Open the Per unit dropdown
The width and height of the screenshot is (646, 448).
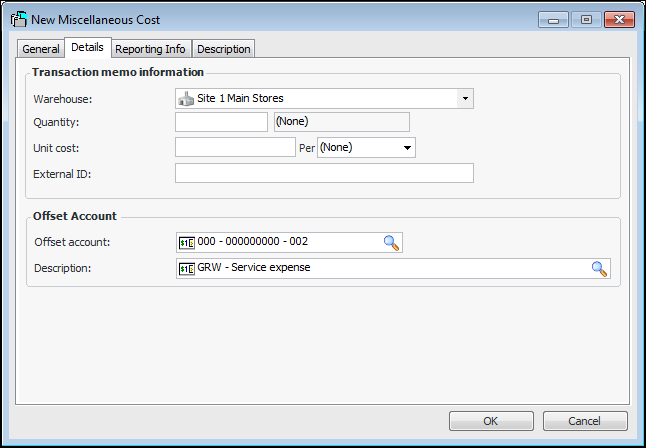407,148
